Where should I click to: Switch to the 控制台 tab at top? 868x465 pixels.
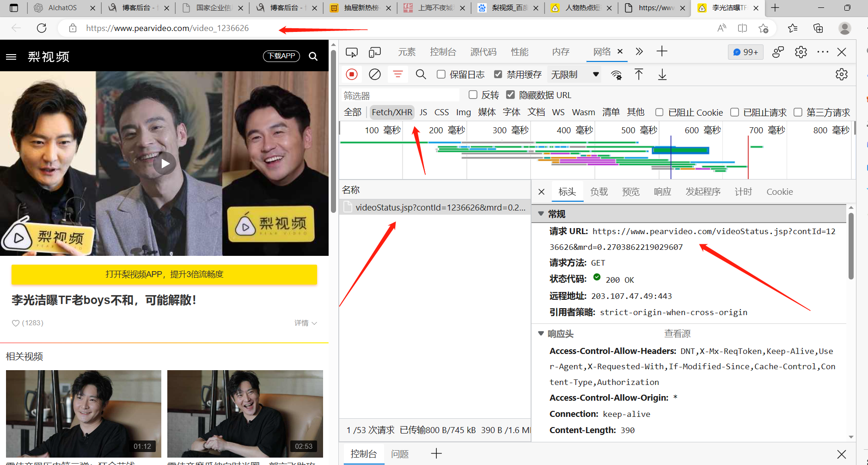click(x=443, y=52)
